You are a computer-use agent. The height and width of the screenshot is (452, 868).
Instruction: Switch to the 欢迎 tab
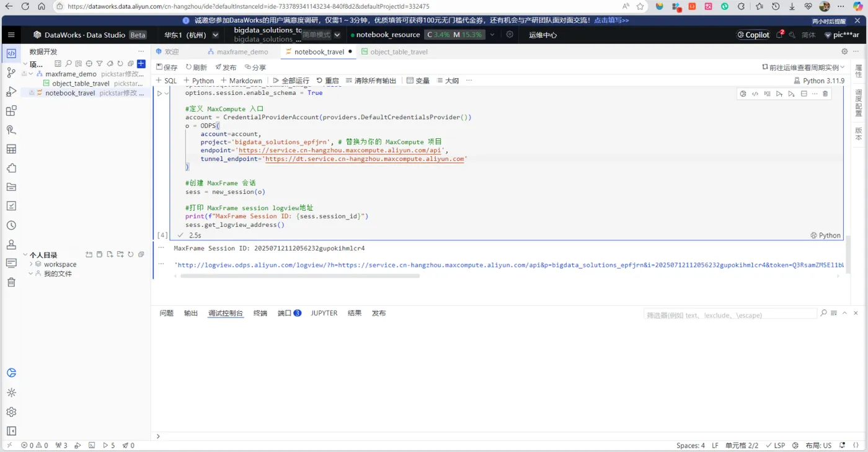(167, 51)
